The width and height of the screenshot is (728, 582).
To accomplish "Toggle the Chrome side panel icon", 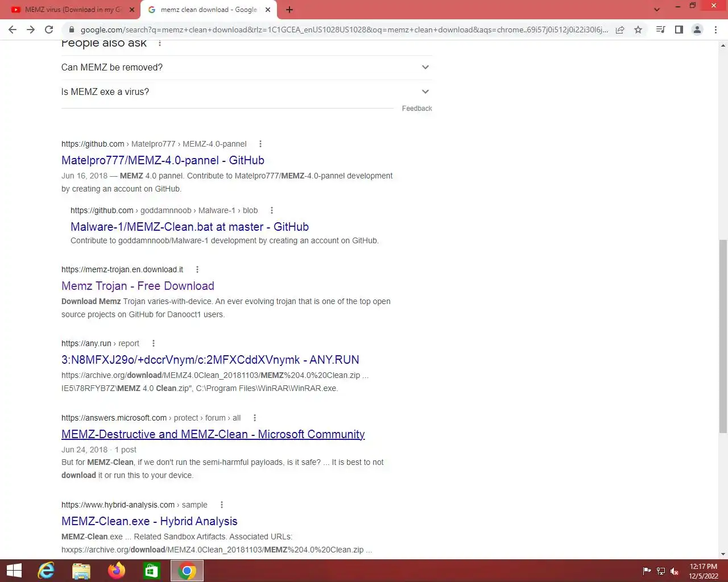I will pos(679,30).
